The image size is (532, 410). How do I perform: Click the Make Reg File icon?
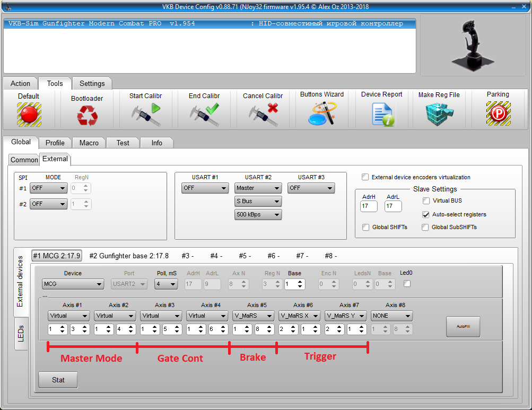pyautogui.click(x=439, y=114)
